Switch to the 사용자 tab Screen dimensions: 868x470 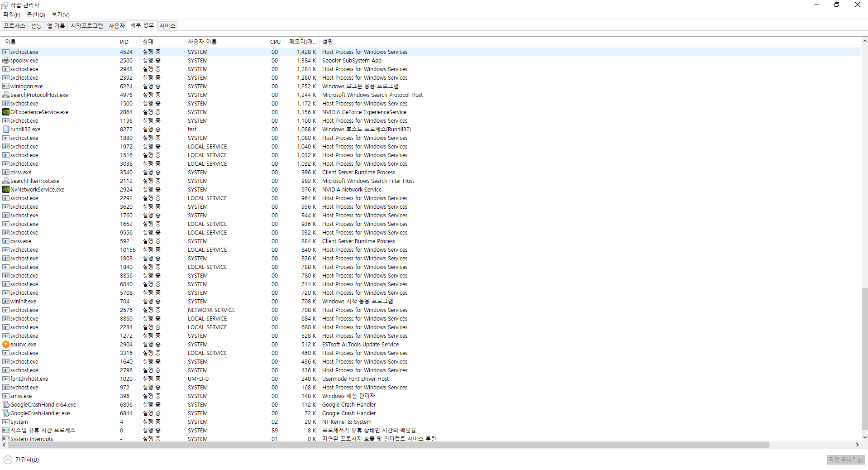pyautogui.click(x=117, y=26)
